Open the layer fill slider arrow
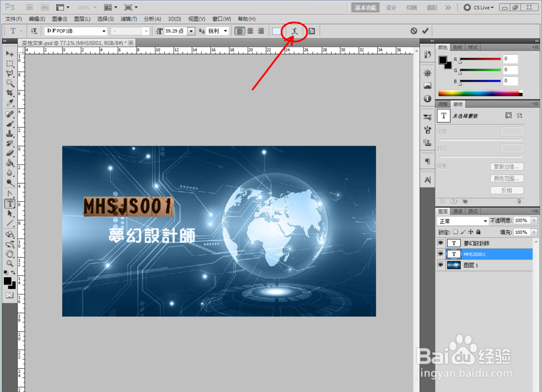Screen dimensions: 542x392 pos(534,232)
